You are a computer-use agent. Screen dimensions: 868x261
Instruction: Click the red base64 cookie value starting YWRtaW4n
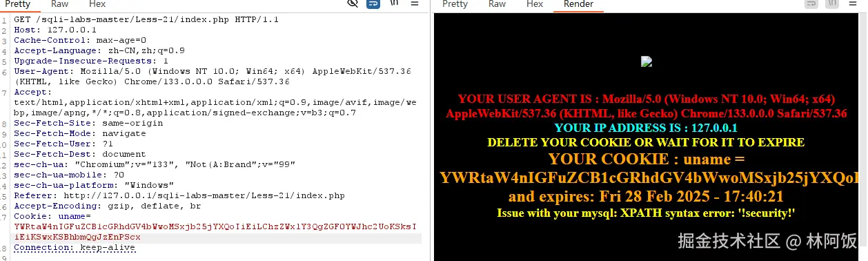(215, 232)
